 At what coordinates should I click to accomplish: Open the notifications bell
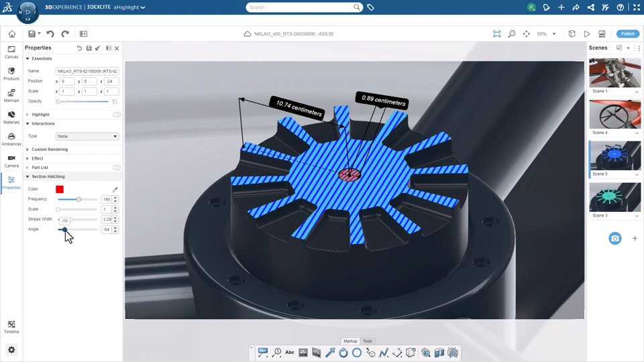point(546,7)
